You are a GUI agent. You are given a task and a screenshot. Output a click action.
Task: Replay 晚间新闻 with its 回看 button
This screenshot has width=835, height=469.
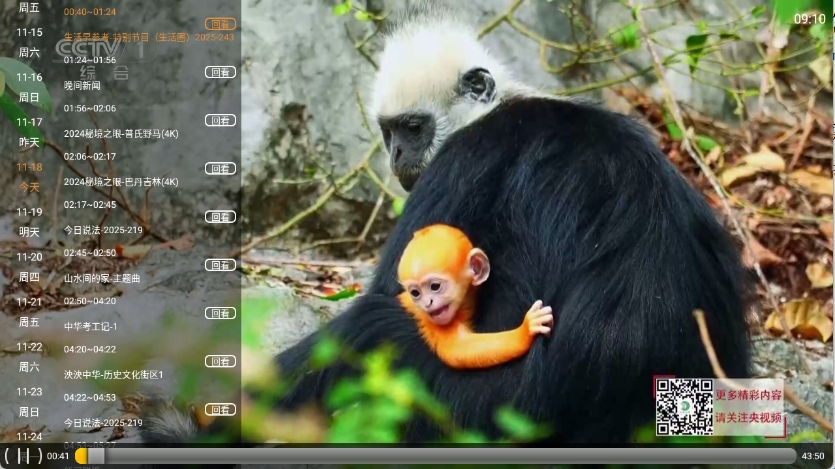pyautogui.click(x=220, y=72)
